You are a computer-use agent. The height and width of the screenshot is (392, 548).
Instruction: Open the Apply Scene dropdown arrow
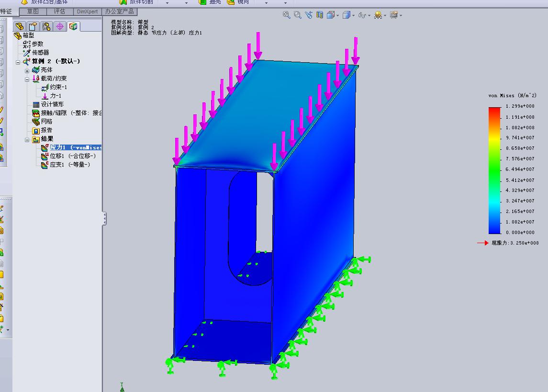click(385, 15)
